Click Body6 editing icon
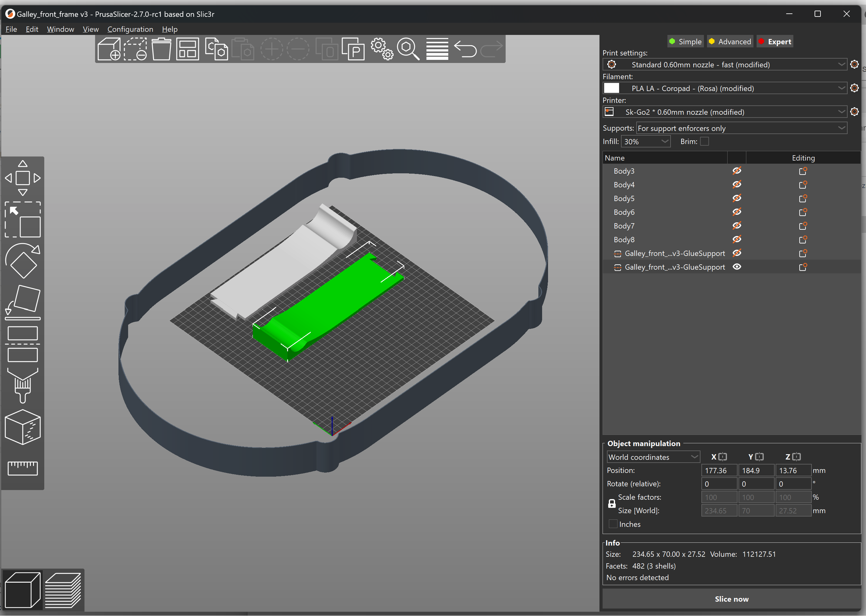The image size is (866, 616). coord(803,212)
